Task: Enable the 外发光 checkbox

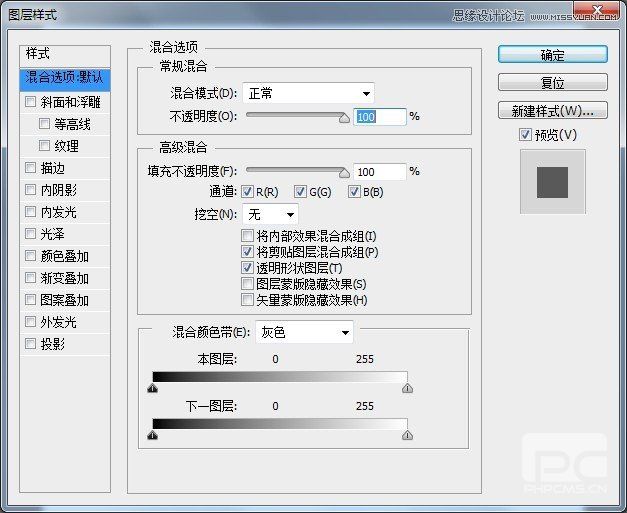Action: tap(30, 321)
